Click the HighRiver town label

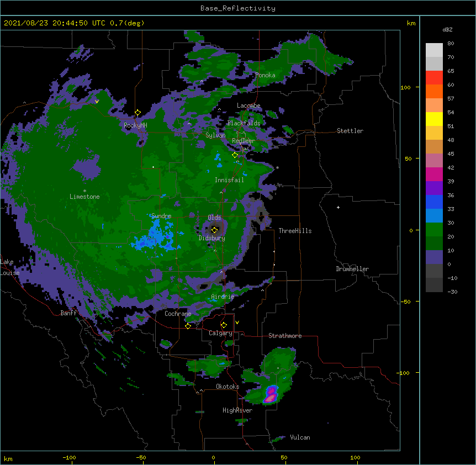(237, 410)
